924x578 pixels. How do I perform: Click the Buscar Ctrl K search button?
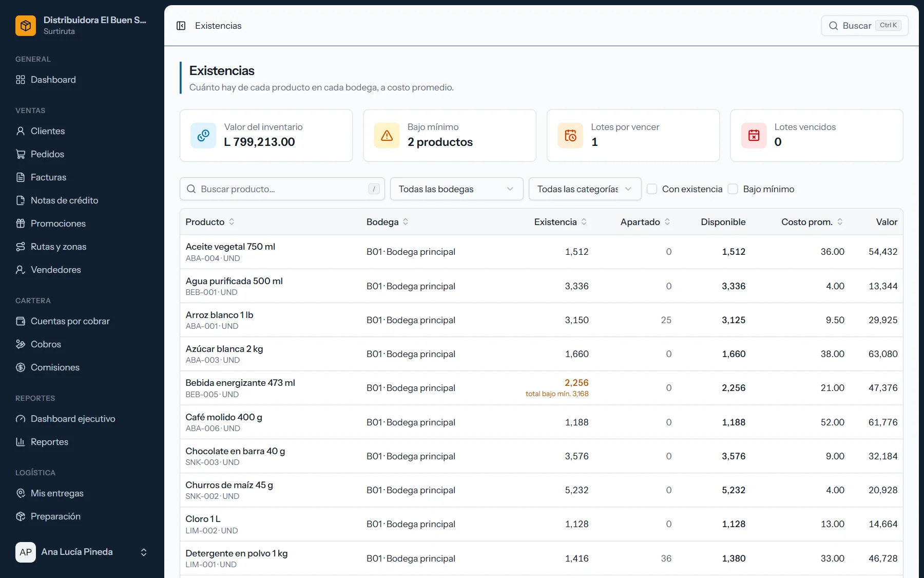click(x=864, y=26)
